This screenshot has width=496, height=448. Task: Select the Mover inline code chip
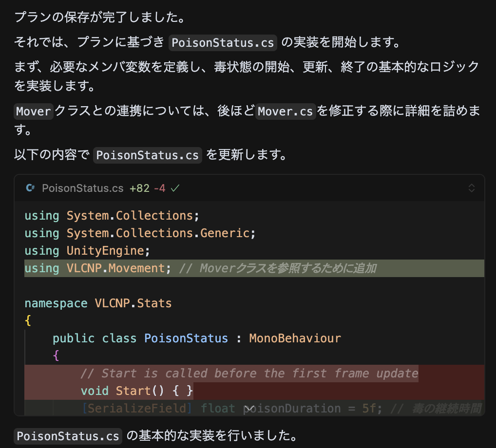coord(33,111)
